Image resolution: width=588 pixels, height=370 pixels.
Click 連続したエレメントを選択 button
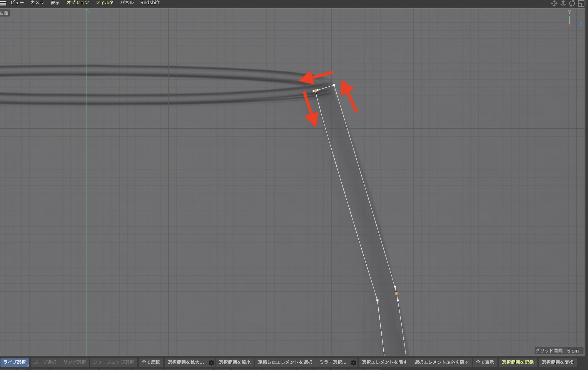click(x=285, y=362)
